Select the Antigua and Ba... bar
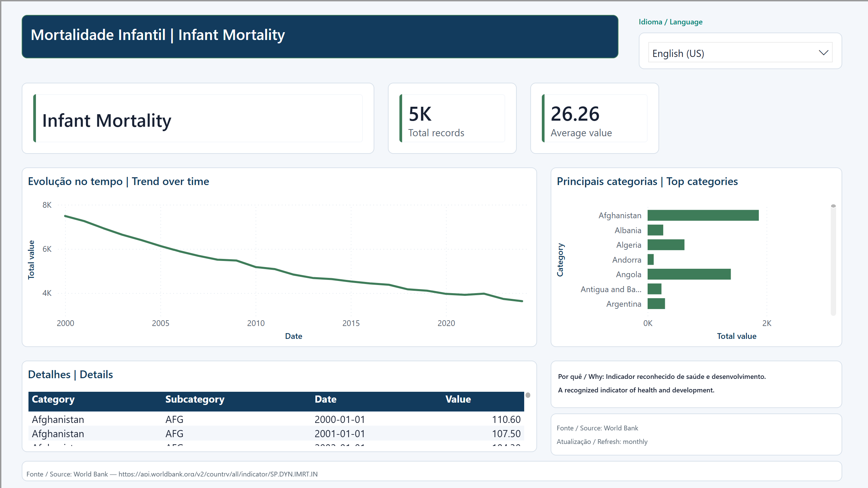868x488 pixels. coord(654,289)
